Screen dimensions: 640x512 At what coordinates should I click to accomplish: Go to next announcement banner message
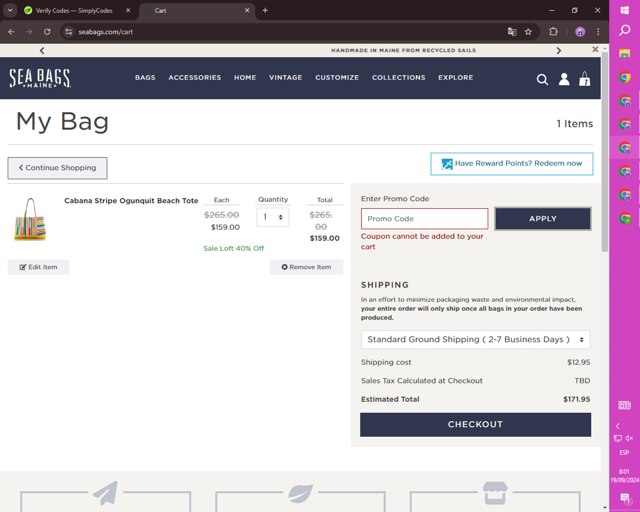pos(559,51)
